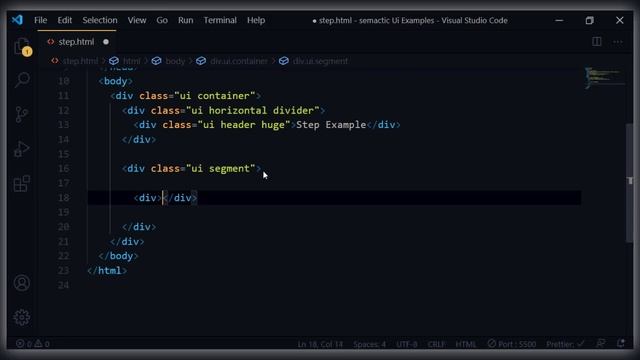Change line ending via CRLF
Viewport: 640px width, 360px height.
436,344
